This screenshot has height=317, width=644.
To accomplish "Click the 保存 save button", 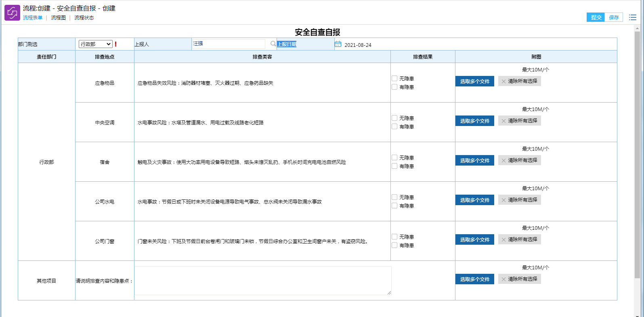I will (x=614, y=17).
